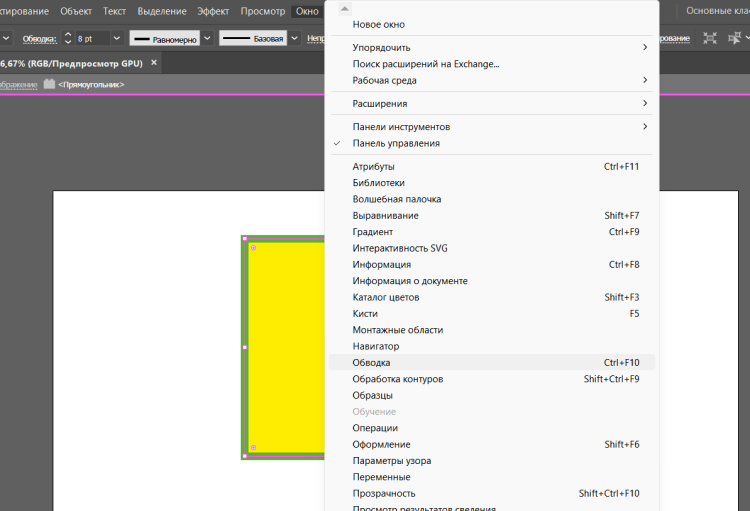Click the top-left corner widget inside the rectangle

coord(254,248)
